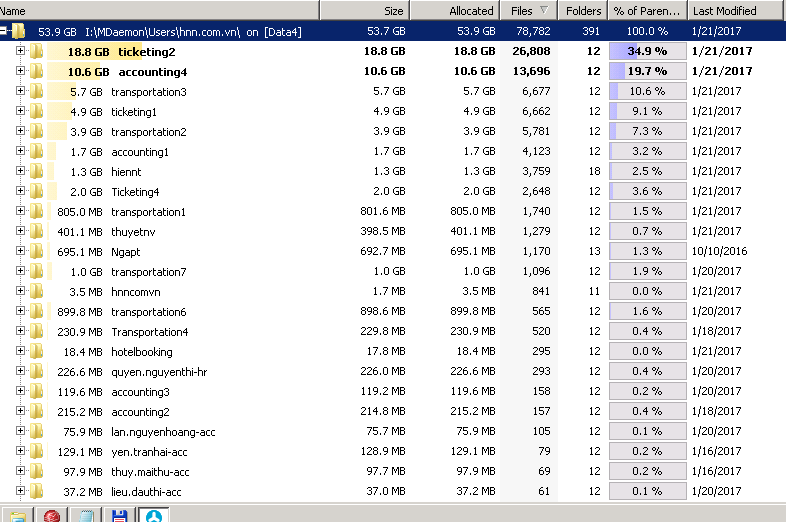Sort by the Last Modified column header

point(736,11)
